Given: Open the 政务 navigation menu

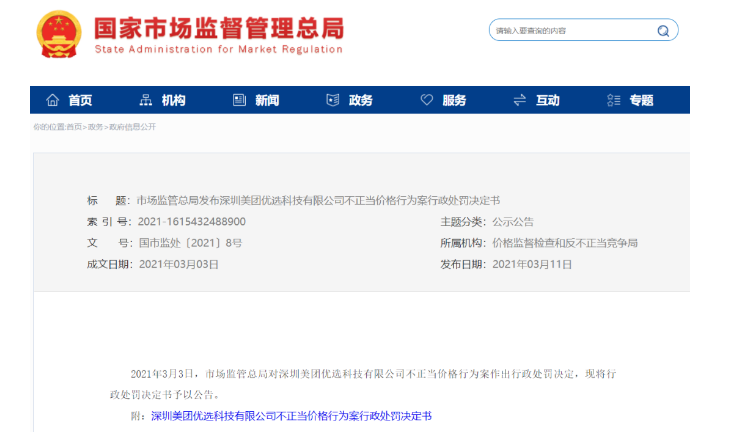Looking at the screenshot, I should click(x=361, y=100).
